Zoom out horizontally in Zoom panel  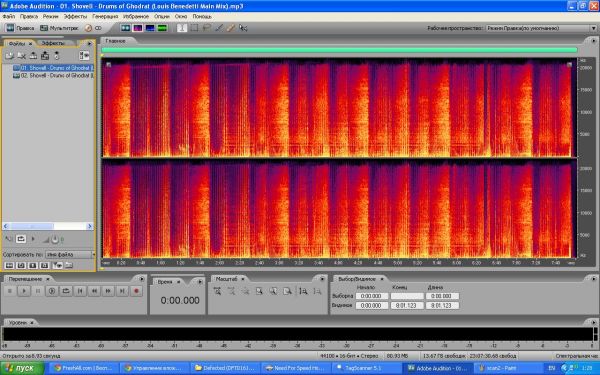pos(231,292)
